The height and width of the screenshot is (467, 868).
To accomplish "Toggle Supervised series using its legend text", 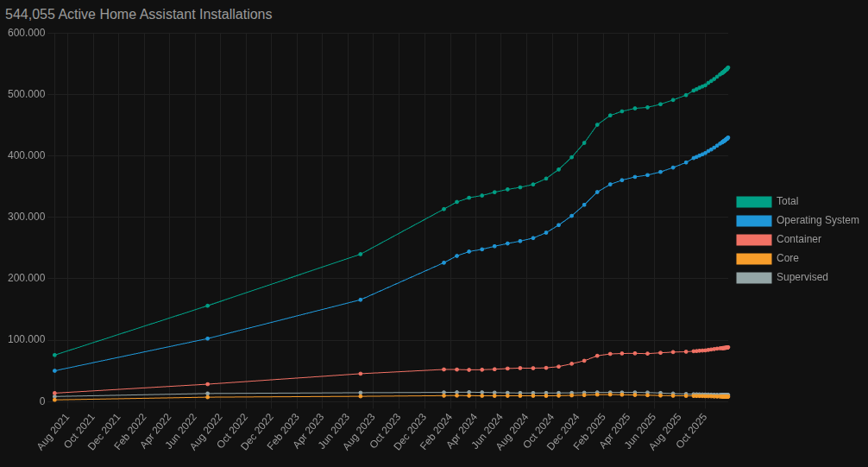I will pos(802,277).
